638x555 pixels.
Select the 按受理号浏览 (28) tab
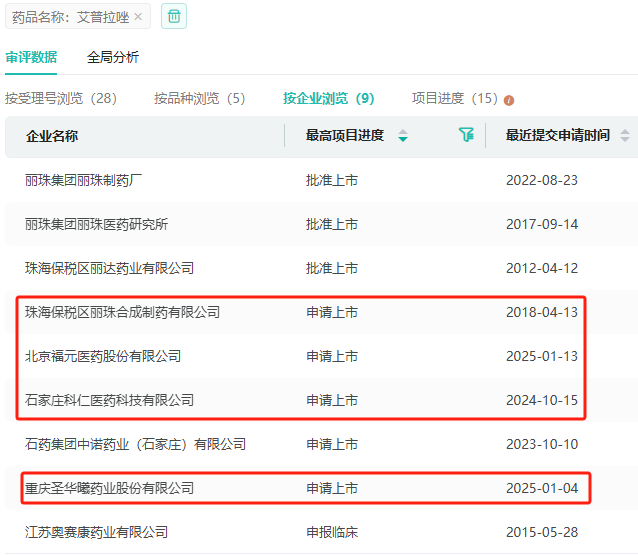point(61,98)
